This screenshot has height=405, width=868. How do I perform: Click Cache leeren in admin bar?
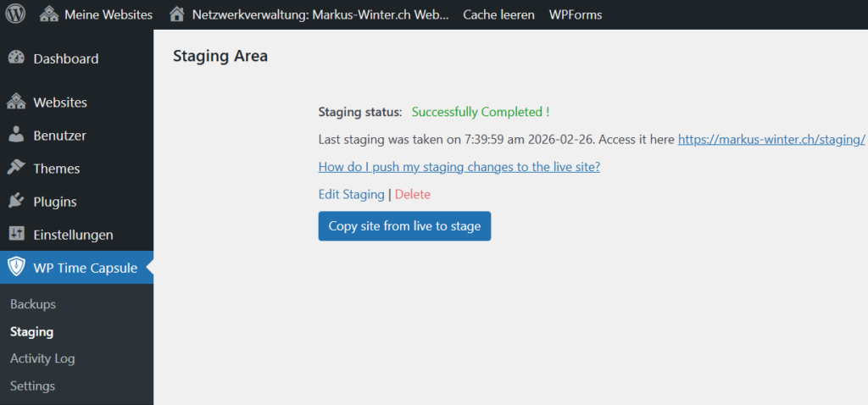click(498, 14)
